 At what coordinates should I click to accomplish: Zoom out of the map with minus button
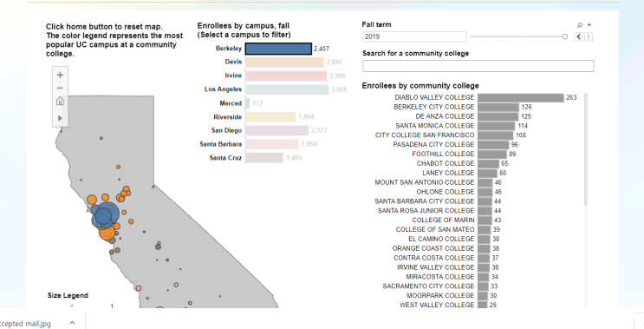coord(60,88)
